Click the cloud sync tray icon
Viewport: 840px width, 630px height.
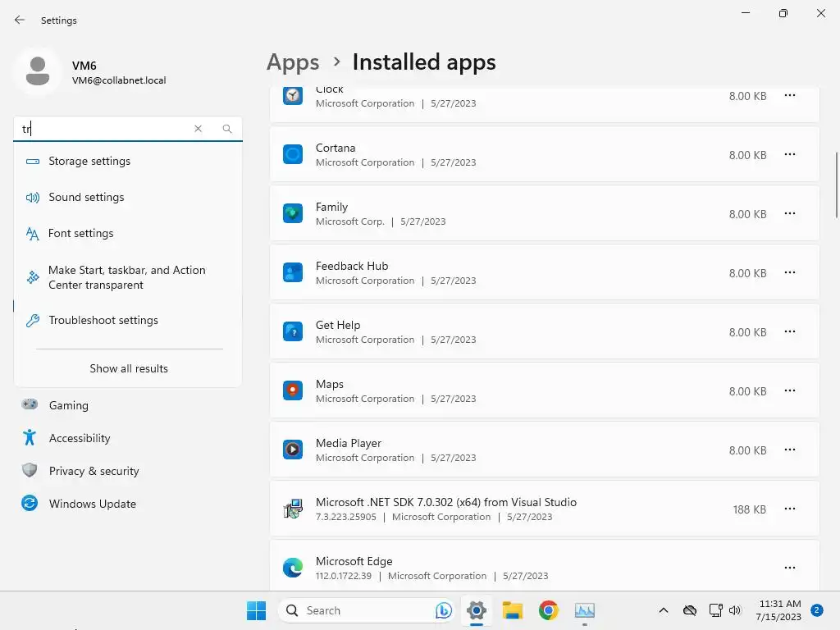pos(689,610)
